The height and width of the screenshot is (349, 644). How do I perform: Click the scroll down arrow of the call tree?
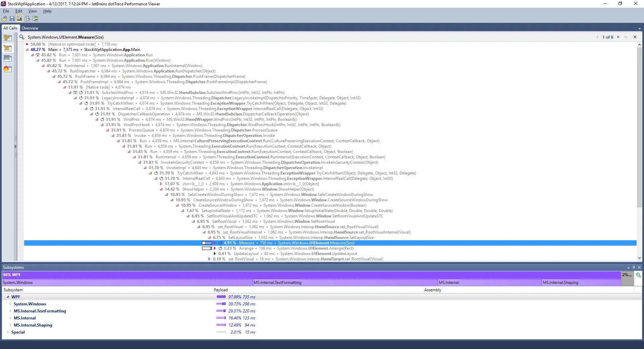(639, 258)
